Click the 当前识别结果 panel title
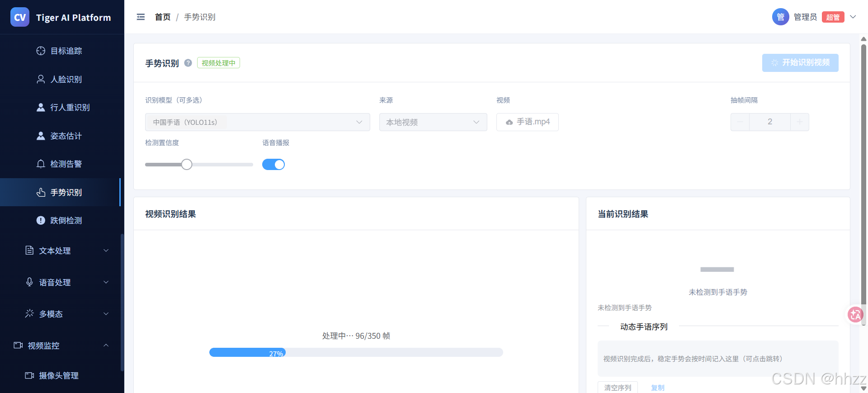This screenshot has width=868, height=393. [x=623, y=214]
